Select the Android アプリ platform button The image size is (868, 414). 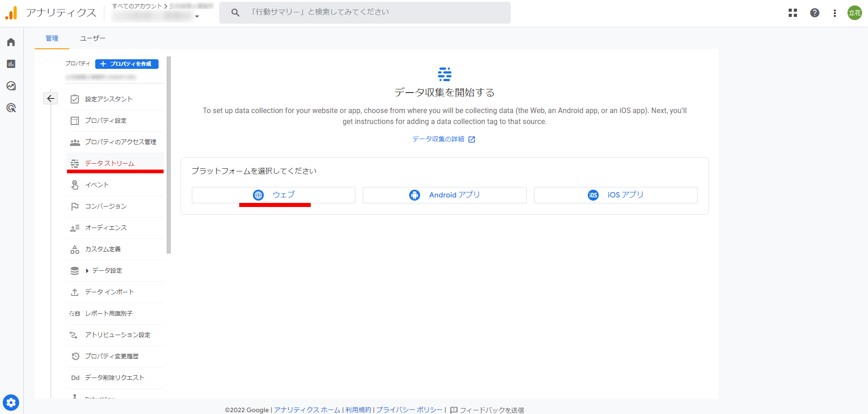click(x=445, y=195)
